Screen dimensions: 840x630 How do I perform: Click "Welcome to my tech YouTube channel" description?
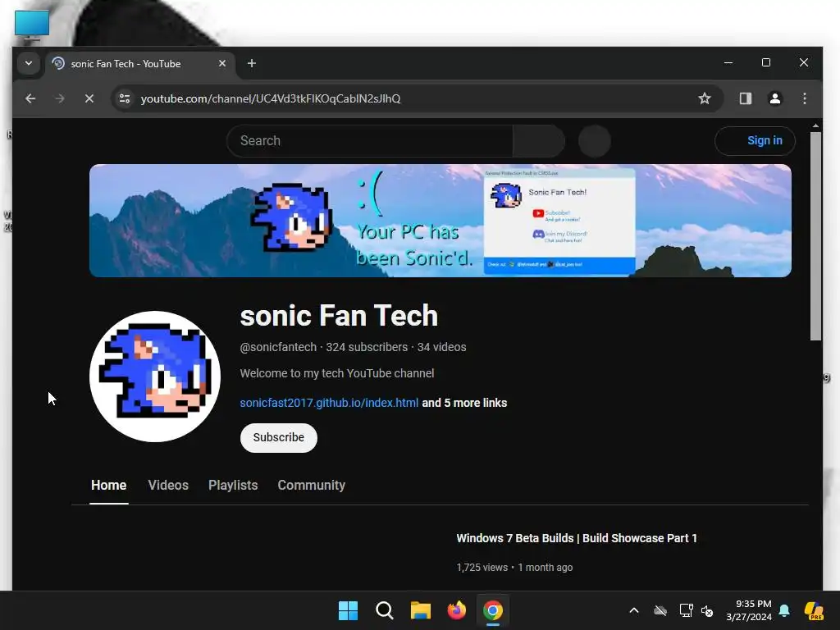click(x=337, y=373)
